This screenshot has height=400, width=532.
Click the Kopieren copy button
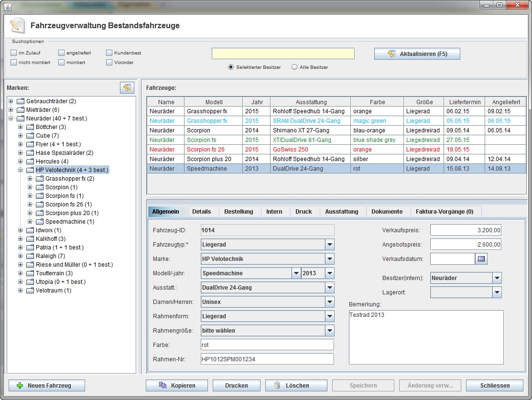[177, 386]
